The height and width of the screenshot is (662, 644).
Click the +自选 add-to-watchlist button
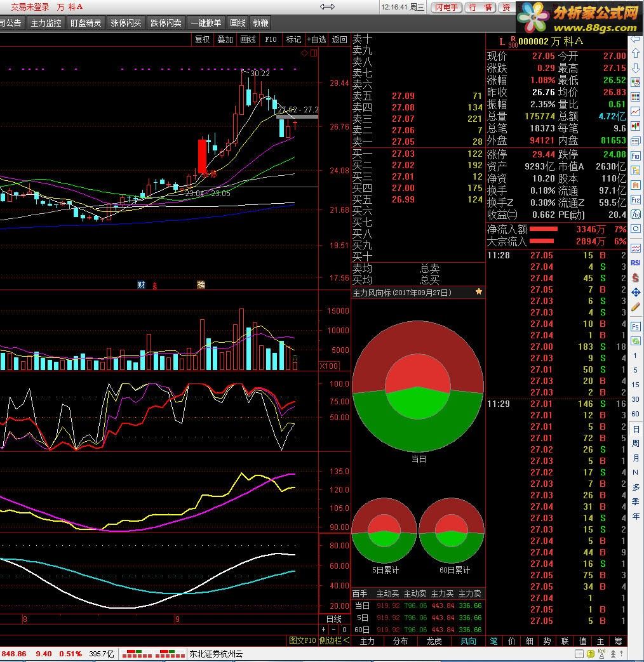tap(316, 39)
